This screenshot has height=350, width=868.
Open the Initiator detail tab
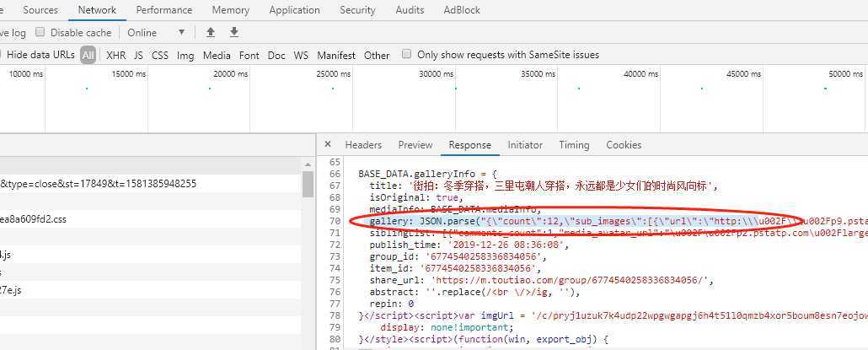pos(525,144)
